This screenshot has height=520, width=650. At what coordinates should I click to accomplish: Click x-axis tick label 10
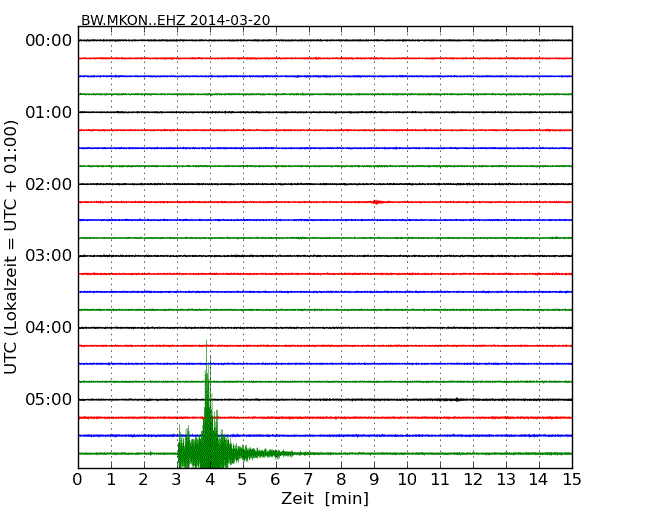[x=407, y=480]
